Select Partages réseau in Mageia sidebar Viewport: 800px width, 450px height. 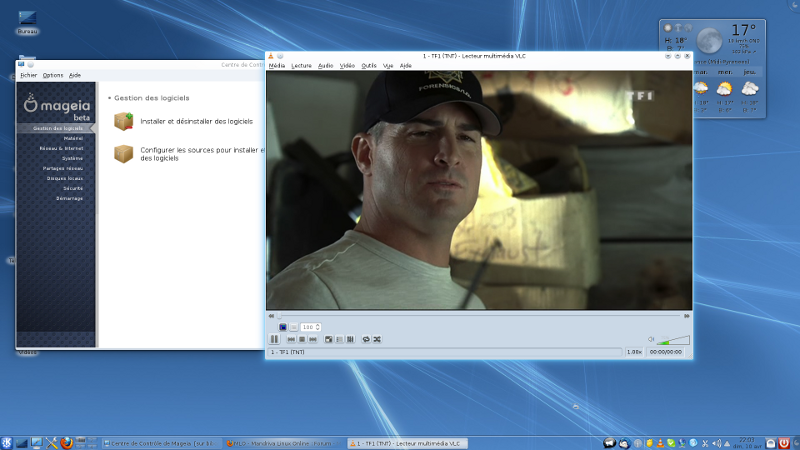pyautogui.click(x=63, y=168)
